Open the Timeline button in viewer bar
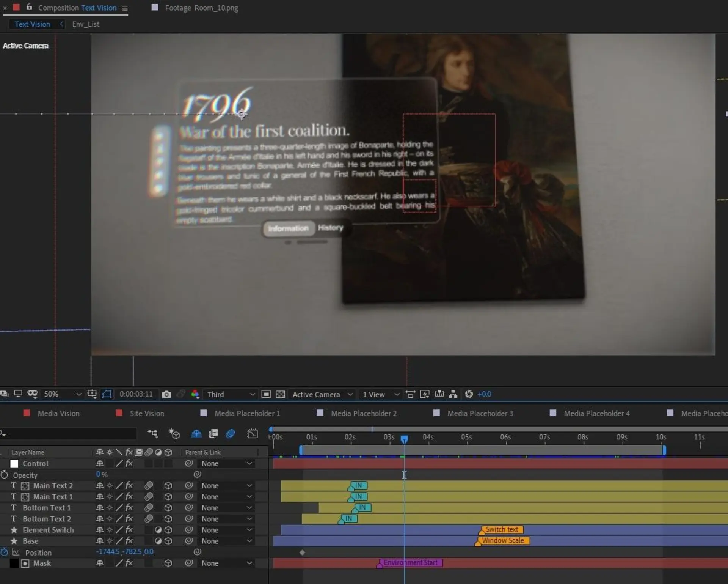 439,394
